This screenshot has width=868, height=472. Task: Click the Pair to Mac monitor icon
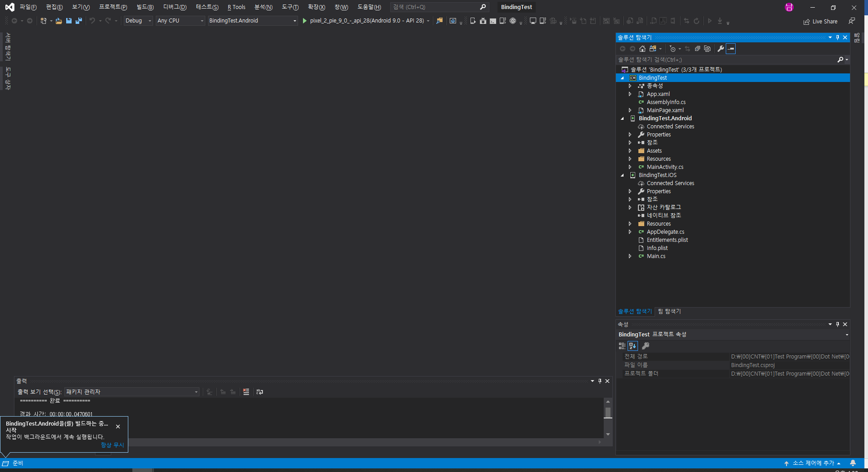533,21
